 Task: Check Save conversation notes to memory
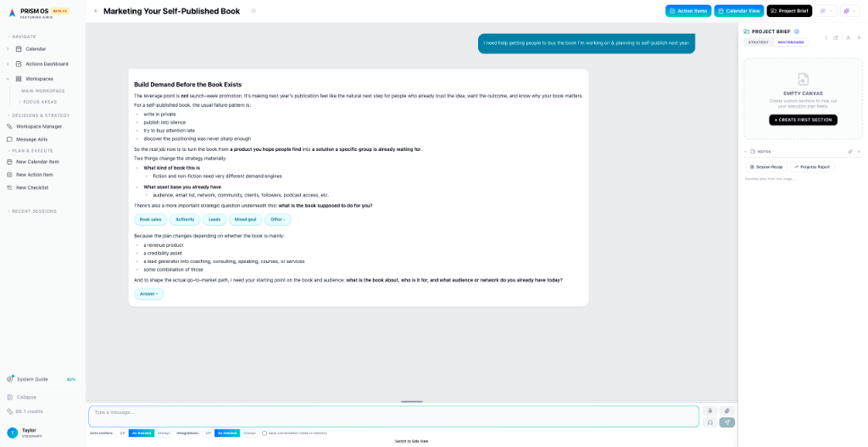pyautogui.click(x=264, y=433)
